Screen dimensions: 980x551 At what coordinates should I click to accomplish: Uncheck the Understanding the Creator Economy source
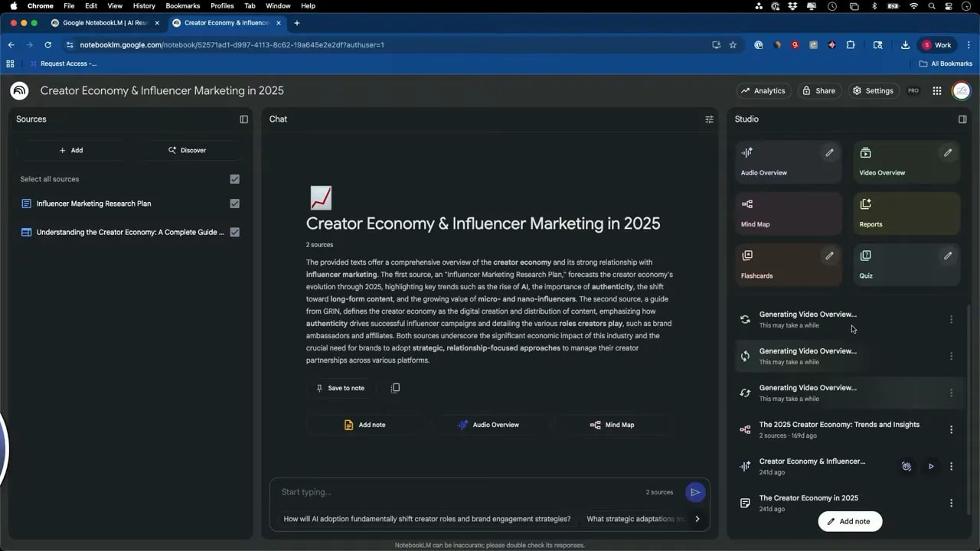pyautogui.click(x=235, y=232)
